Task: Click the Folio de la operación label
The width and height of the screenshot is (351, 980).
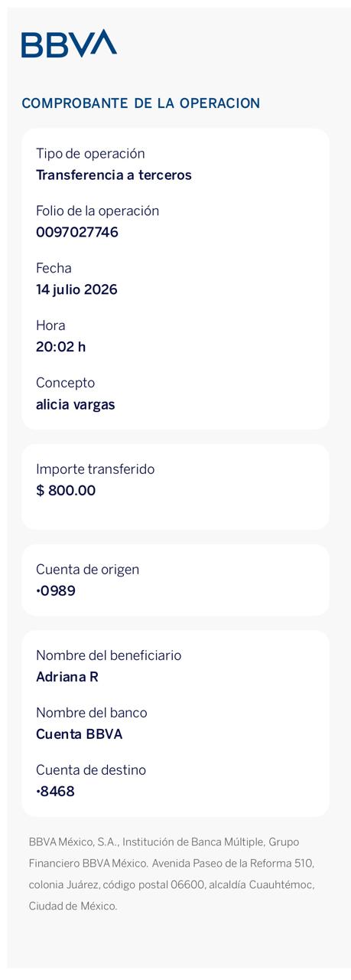Action: 97,211
